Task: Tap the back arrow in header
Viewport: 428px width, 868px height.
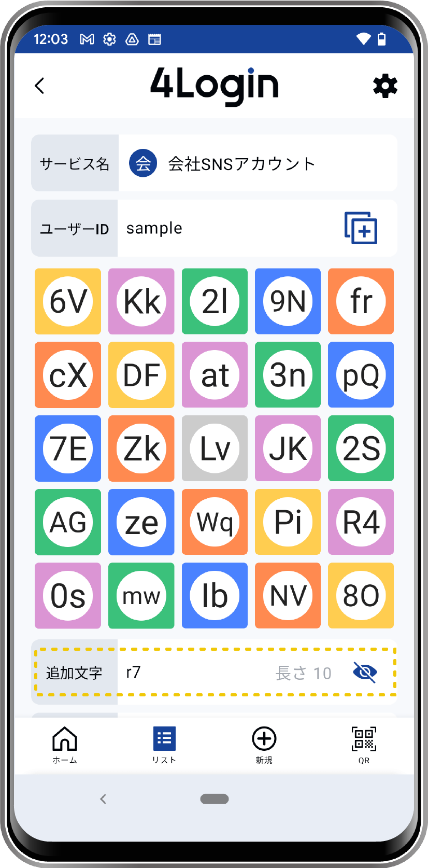Action: 40,86
